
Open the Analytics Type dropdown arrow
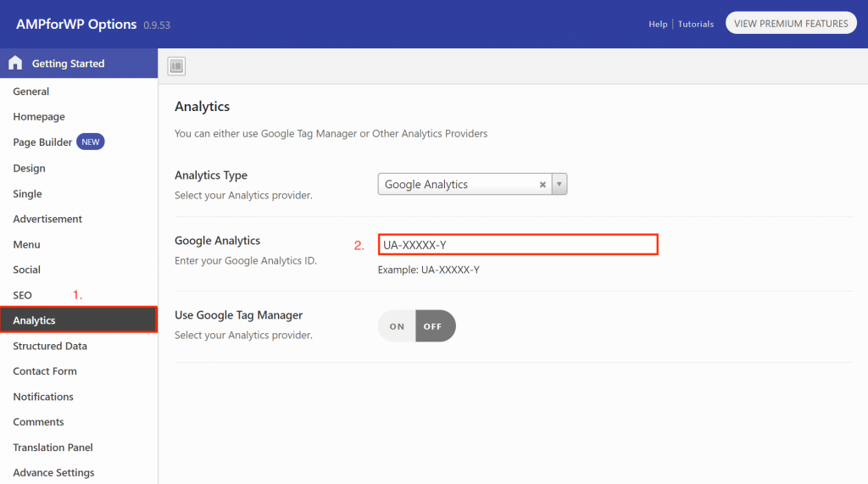[559, 184]
